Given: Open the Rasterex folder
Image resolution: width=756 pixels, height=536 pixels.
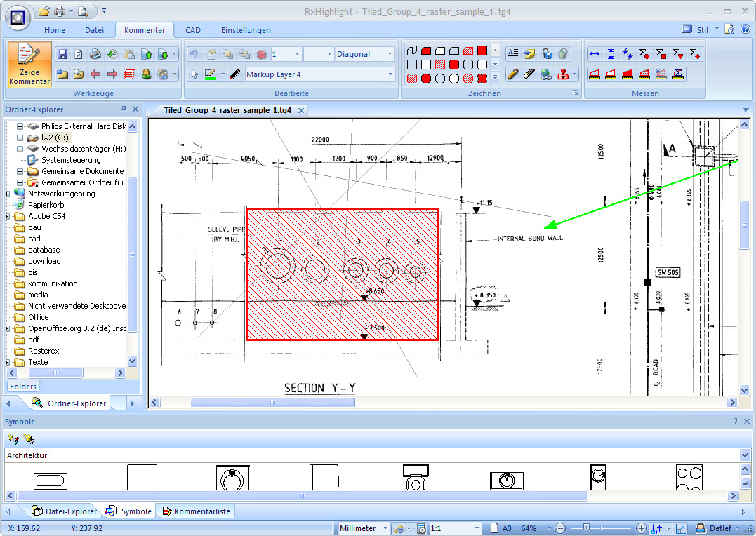Looking at the screenshot, I should click(44, 351).
